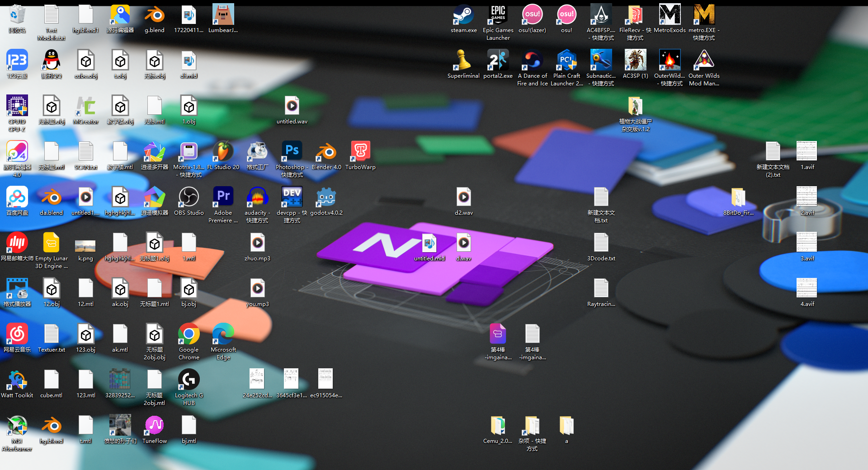
Task: Select the MCreator desktop shortcut
Action: (86, 106)
